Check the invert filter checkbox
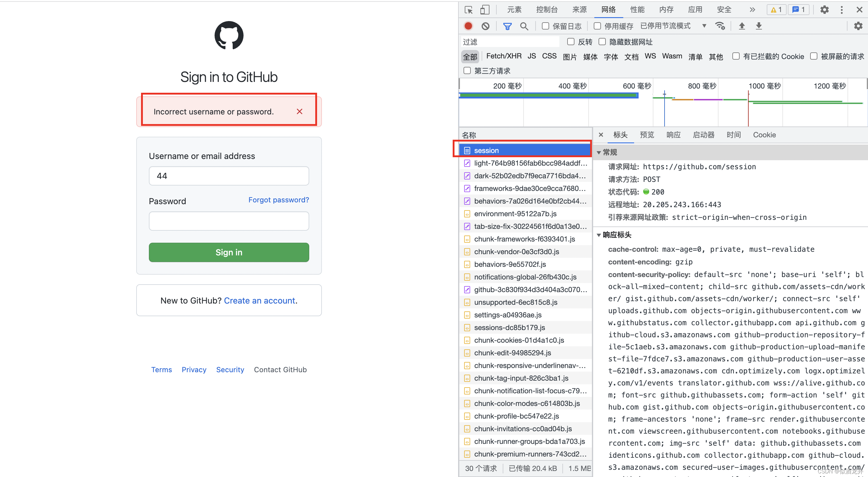 coord(571,42)
